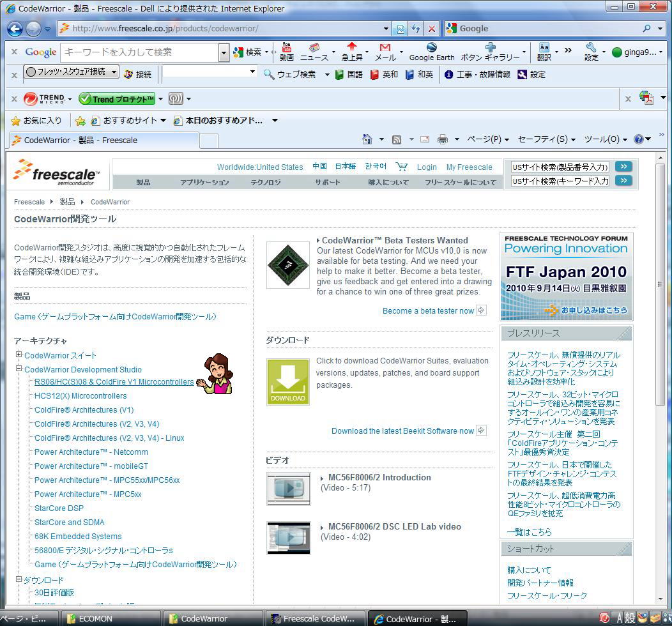Viewport: 672px width, 626px height.
Task: Click the vertical page scrollbar thumb
Action: pyautogui.click(x=660, y=284)
